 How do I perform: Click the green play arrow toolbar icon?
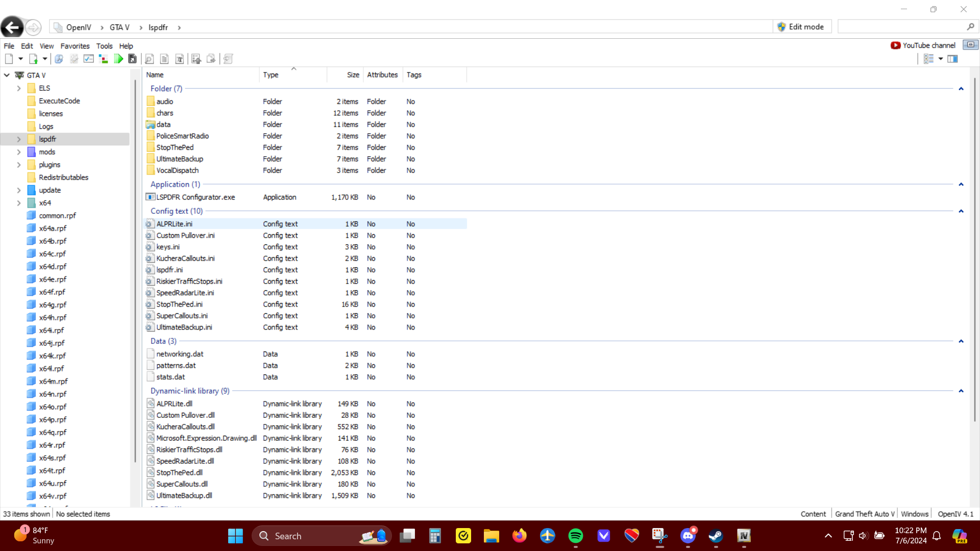pyautogui.click(x=118, y=59)
